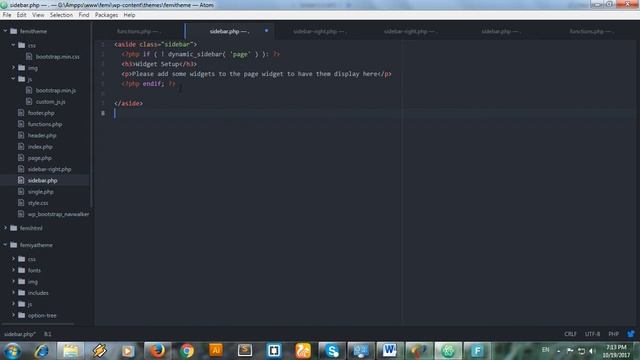Image resolution: width=640 pixels, height=360 pixels.
Task: Click the volume icon in system tray
Action: pyautogui.click(x=592, y=351)
